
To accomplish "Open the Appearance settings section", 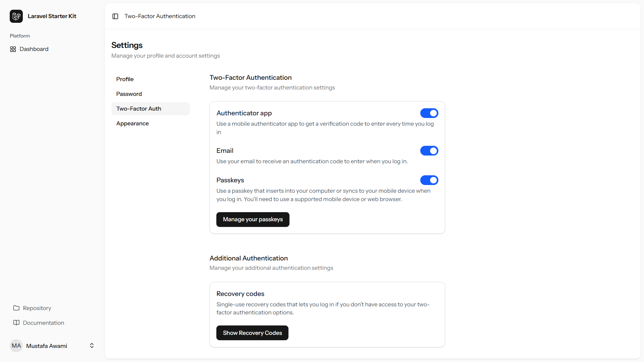I will [132, 123].
